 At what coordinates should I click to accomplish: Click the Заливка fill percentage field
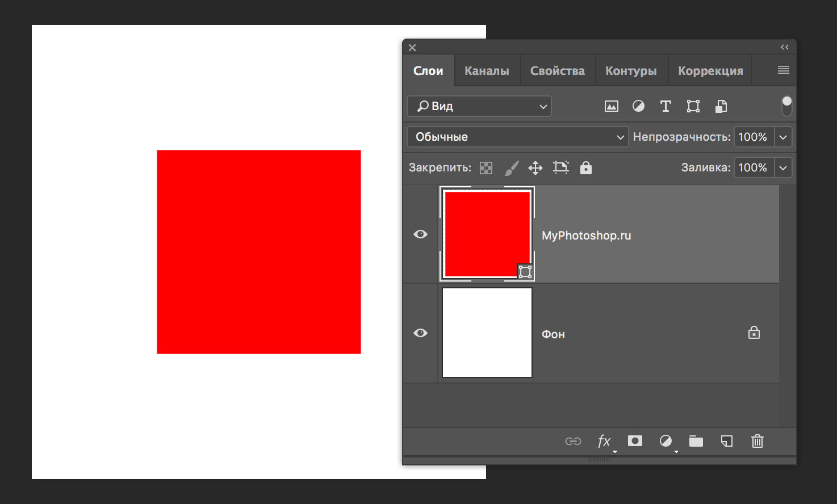click(x=753, y=168)
